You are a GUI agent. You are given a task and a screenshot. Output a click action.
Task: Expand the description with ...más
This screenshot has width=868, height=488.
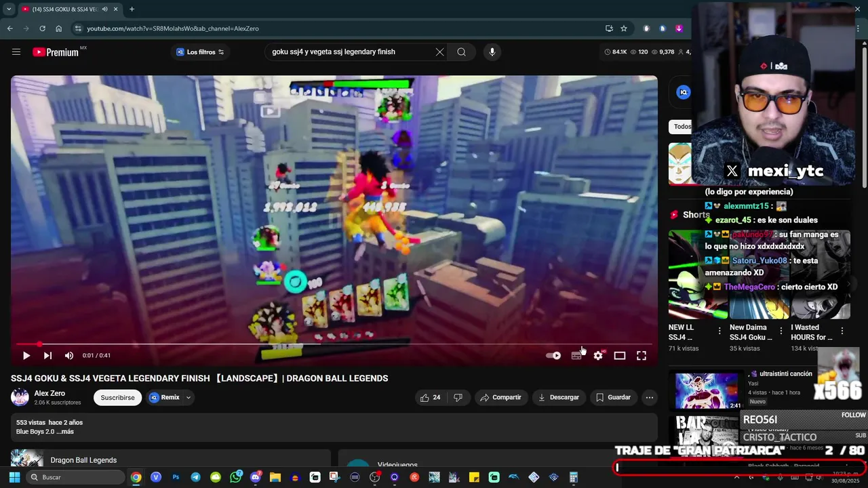click(x=66, y=432)
